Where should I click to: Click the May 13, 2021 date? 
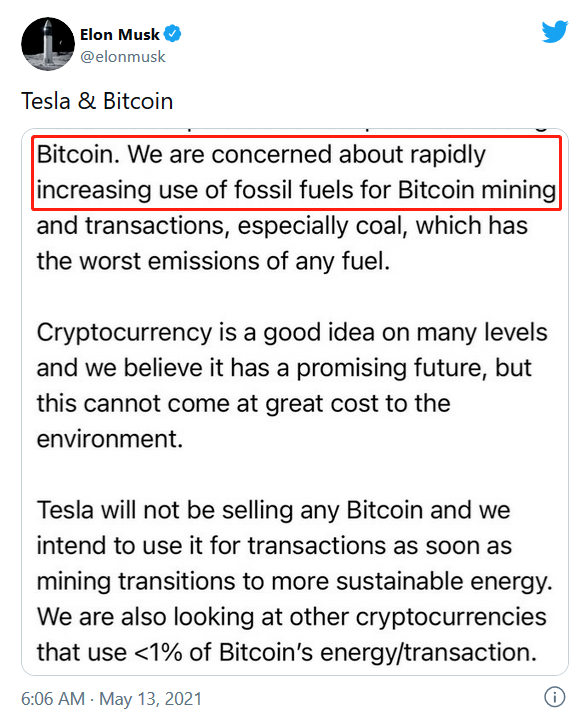click(x=150, y=698)
